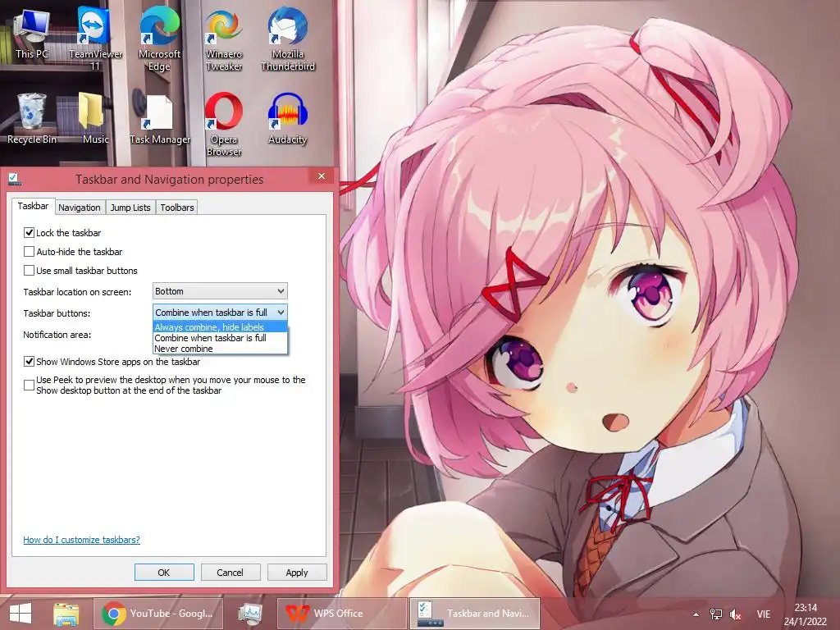Choose Never combine option
The width and height of the screenshot is (840, 630).
tap(220, 349)
